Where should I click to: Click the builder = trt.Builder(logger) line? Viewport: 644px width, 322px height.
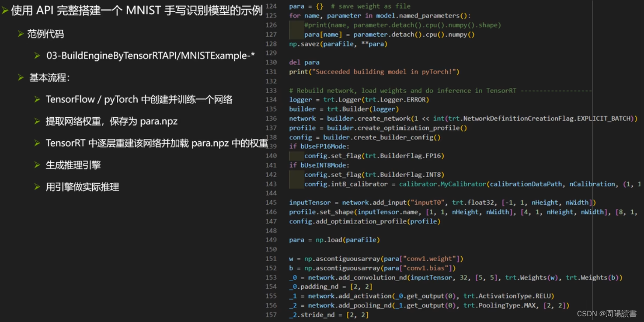[x=344, y=109]
